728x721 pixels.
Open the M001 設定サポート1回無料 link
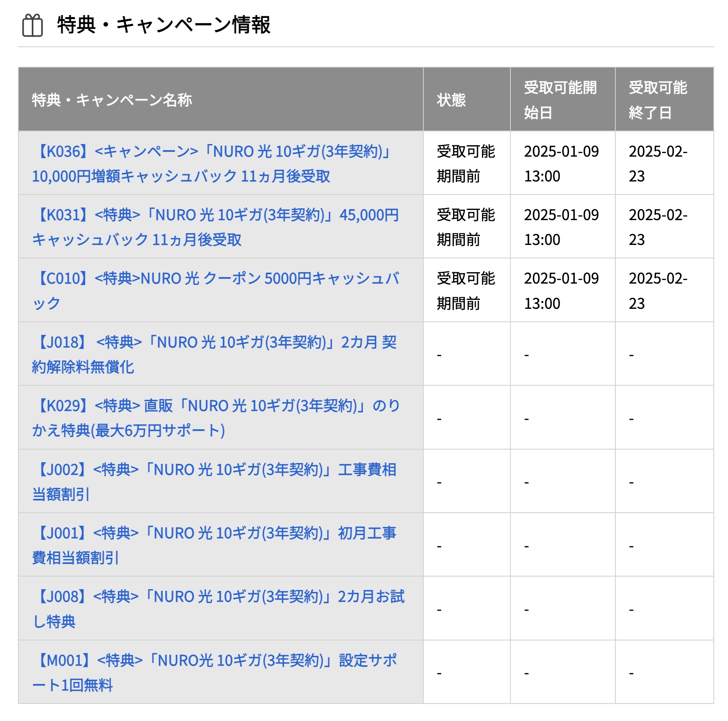(214, 673)
